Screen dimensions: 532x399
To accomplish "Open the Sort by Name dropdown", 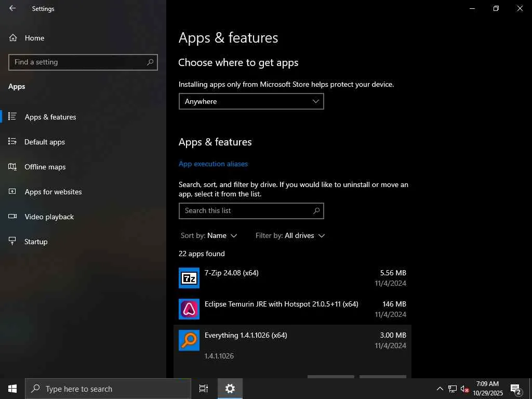I will click(209, 235).
